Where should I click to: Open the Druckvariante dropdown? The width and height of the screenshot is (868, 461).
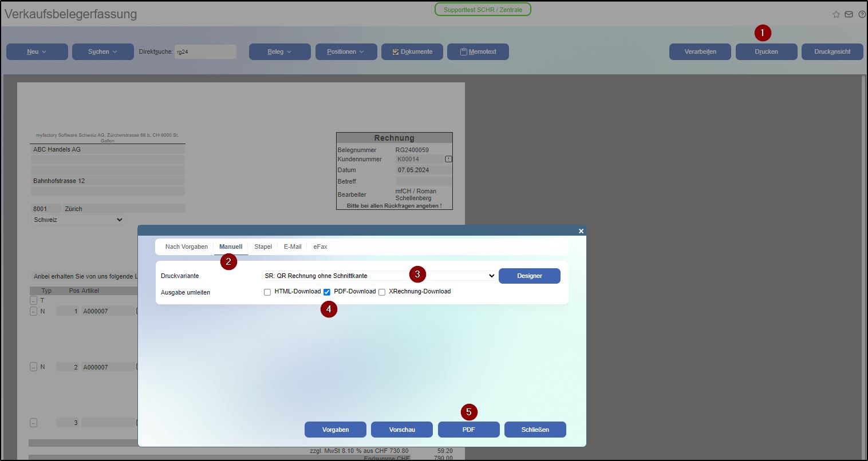tap(379, 276)
